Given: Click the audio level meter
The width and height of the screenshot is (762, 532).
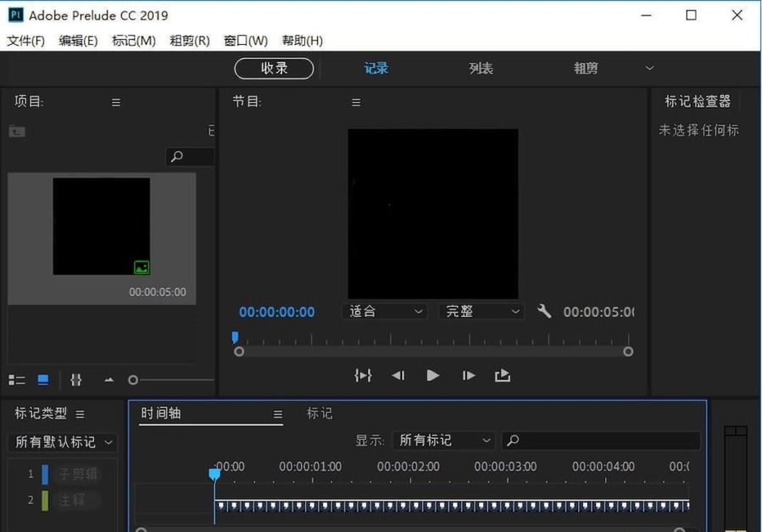Looking at the screenshot, I should tap(735, 479).
